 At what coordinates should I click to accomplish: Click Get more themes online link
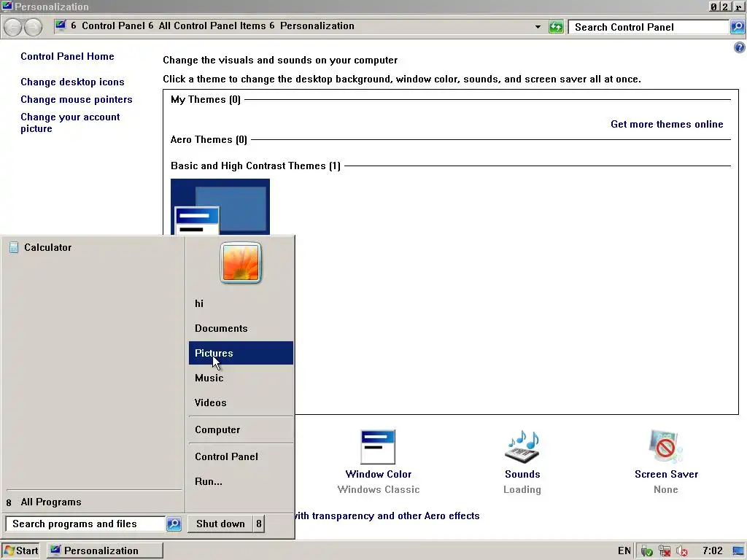pyautogui.click(x=667, y=124)
